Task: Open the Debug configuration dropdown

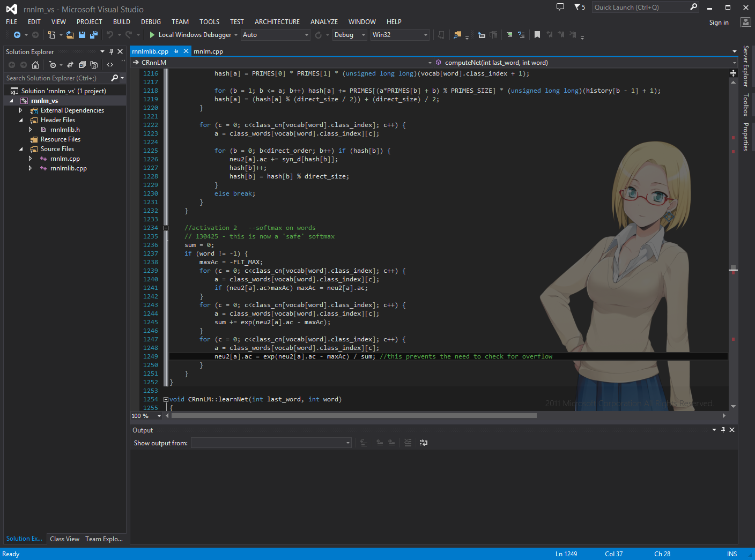Action: coord(350,35)
